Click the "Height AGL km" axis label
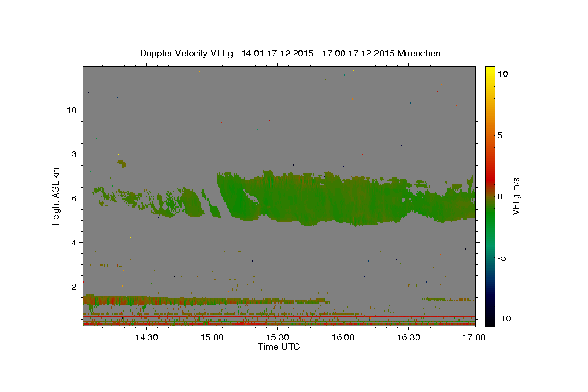The width and height of the screenshot is (588, 392). click(x=56, y=196)
